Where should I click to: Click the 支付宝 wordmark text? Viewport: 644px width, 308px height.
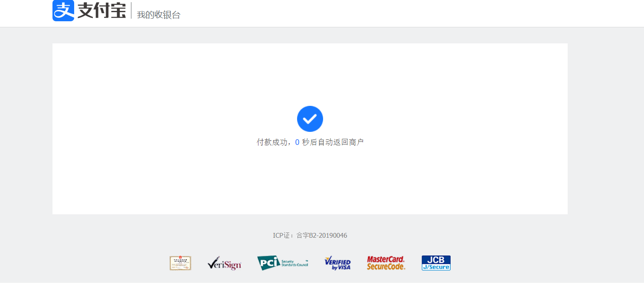(x=102, y=10)
